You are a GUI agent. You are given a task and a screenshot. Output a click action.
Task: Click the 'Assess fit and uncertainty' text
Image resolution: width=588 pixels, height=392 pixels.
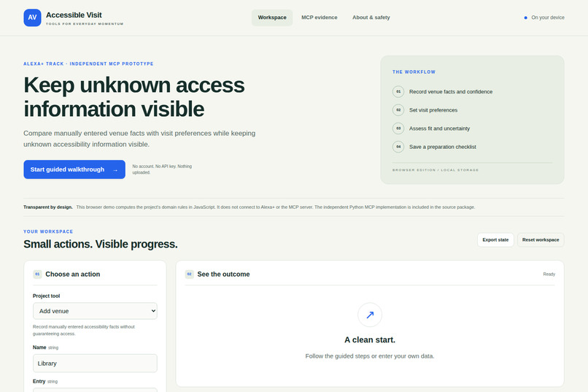coord(439,128)
